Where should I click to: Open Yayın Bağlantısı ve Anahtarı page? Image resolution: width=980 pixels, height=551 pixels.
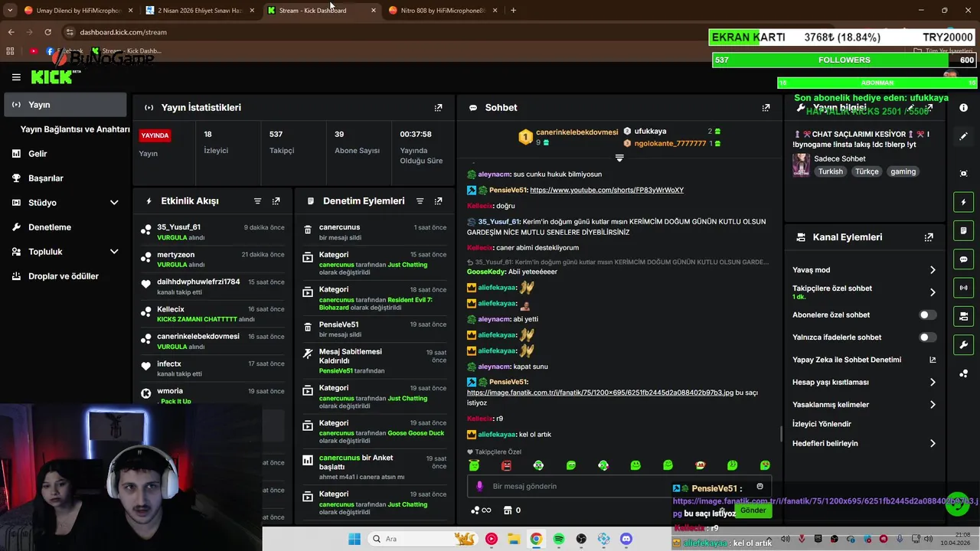click(x=75, y=129)
